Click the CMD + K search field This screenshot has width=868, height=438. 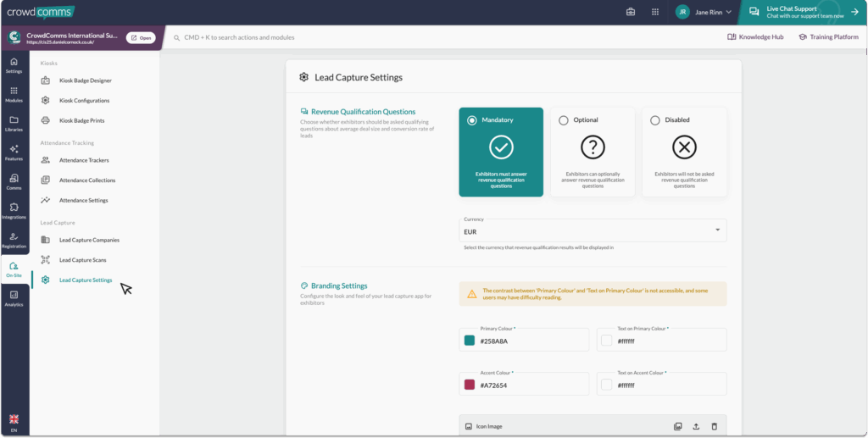tap(339, 37)
